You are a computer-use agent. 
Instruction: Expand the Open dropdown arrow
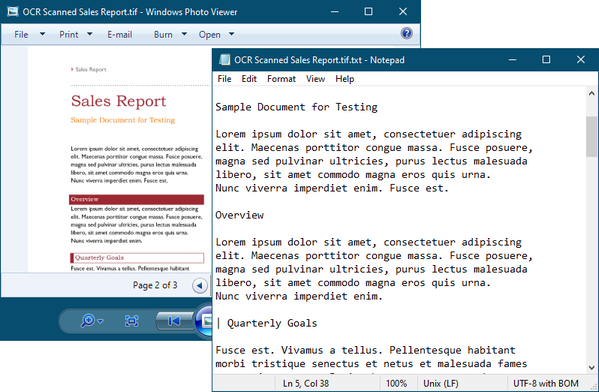tap(232, 34)
